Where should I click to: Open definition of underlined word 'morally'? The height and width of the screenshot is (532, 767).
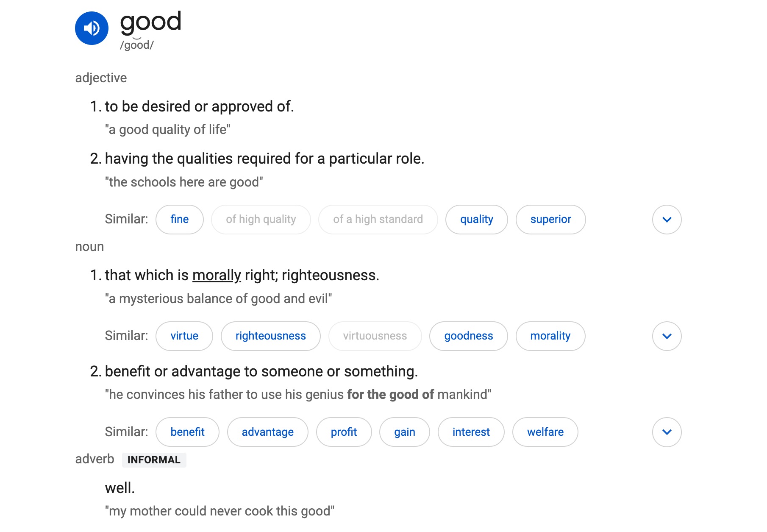click(217, 275)
